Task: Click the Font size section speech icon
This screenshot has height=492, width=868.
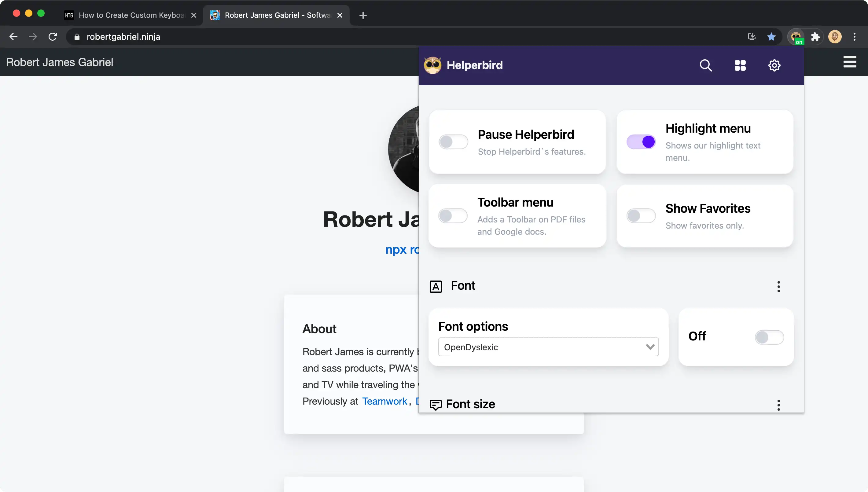Action: pyautogui.click(x=436, y=405)
